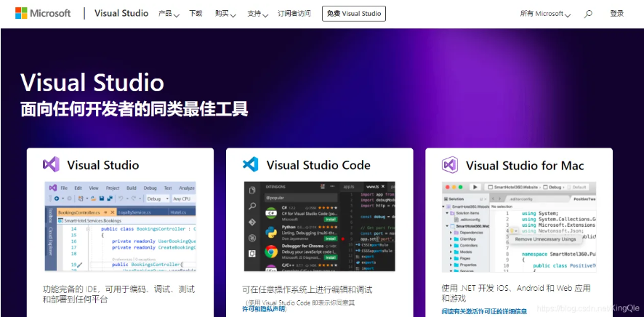This screenshot has width=644, height=317.
Task: Click the 面向任何开发者的同类最佳工具 heading
Action: 134,109
